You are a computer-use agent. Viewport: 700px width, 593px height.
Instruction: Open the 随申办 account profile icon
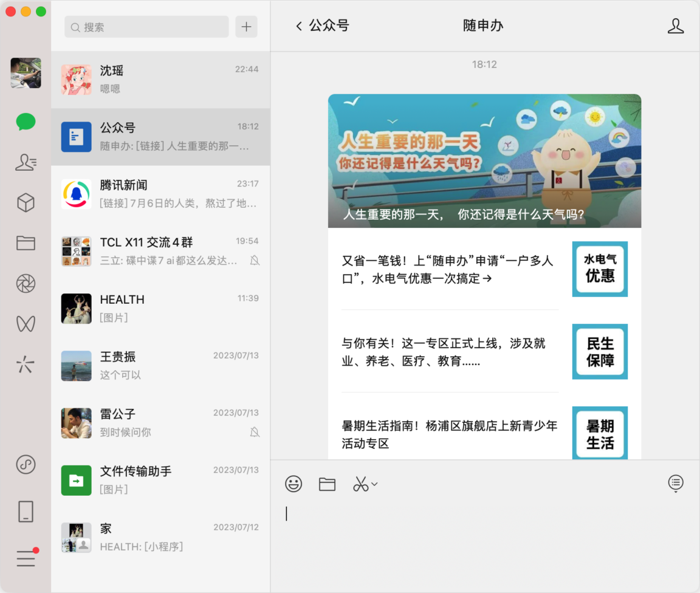point(676,26)
